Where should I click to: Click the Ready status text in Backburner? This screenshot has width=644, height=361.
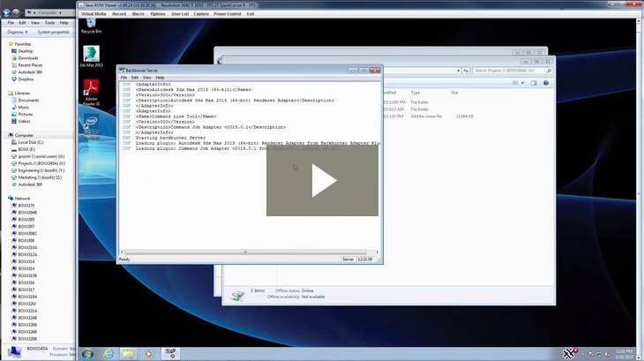(x=124, y=259)
